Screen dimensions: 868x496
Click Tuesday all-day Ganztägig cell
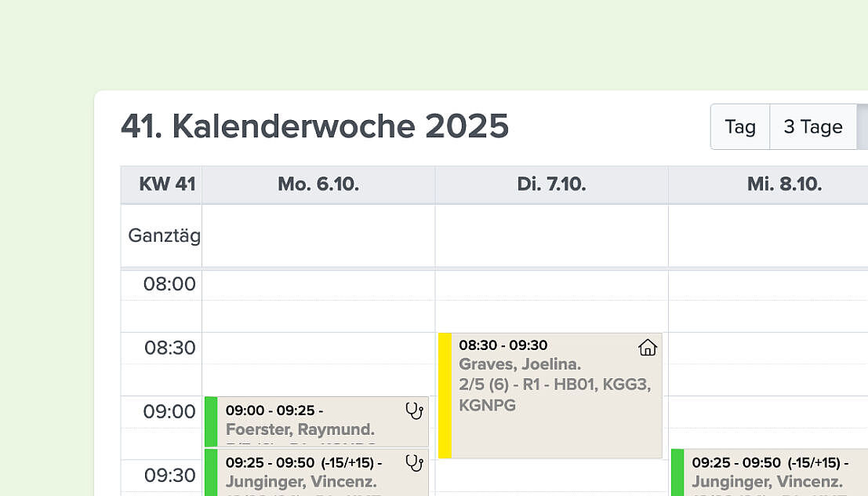(x=551, y=235)
